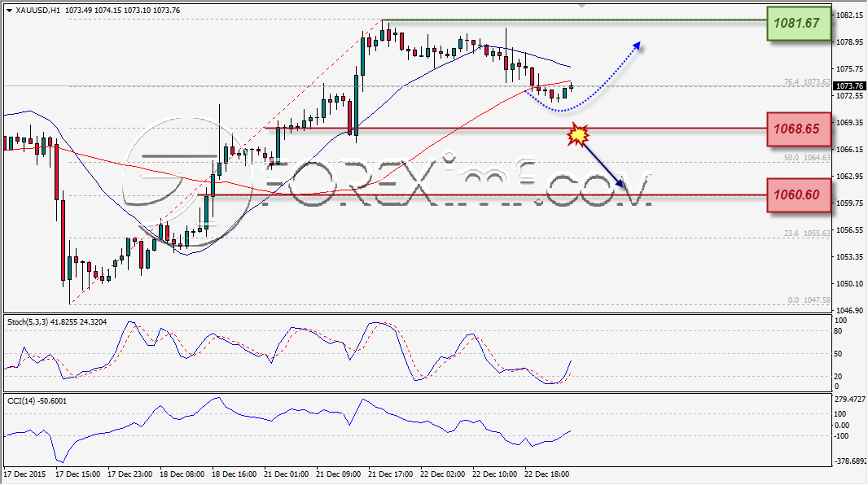This screenshot has height=485, width=868.
Task: Select the red 1068.65 support label
Action: (799, 129)
